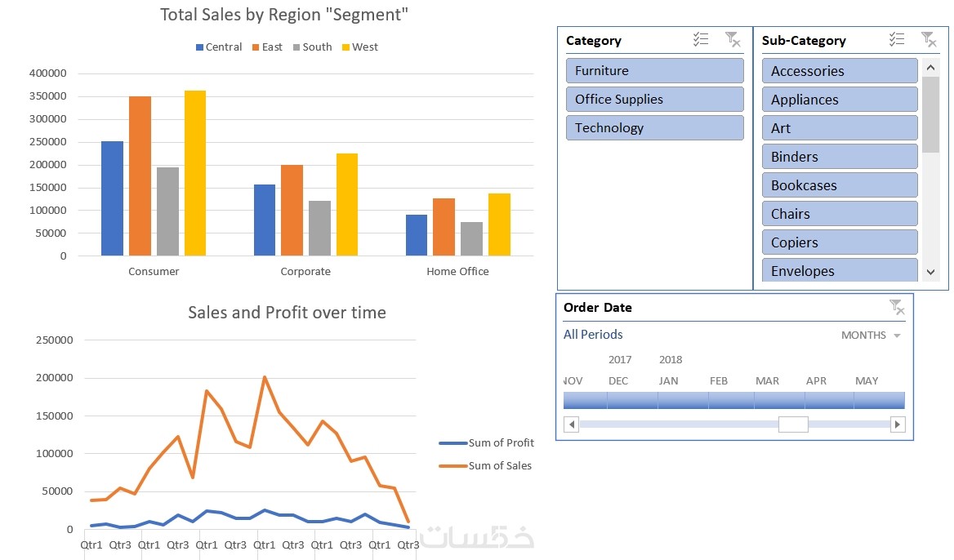Click the Sub-Category vertical scrollbar thumb
This screenshot has width=954, height=560.
[x=930, y=114]
